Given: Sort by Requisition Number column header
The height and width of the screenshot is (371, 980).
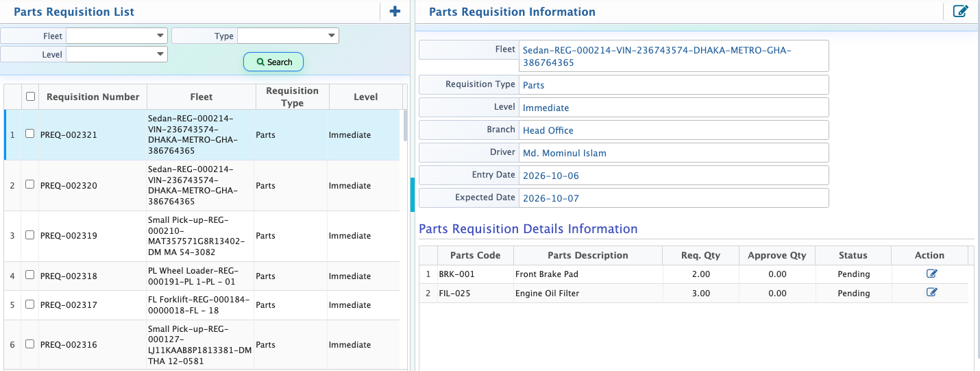Looking at the screenshot, I should click(x=93, y=97).
